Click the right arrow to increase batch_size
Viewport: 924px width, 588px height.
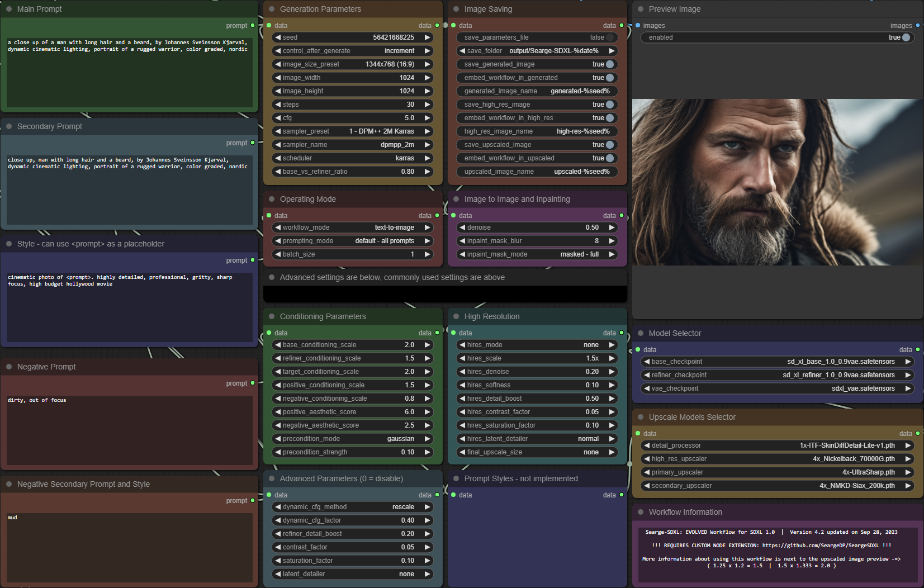(x=427, y=254)
